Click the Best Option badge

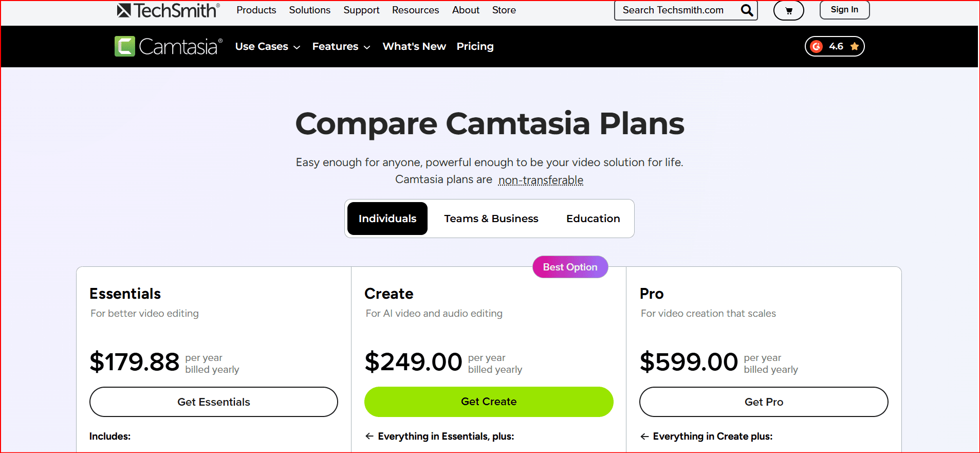570,267
